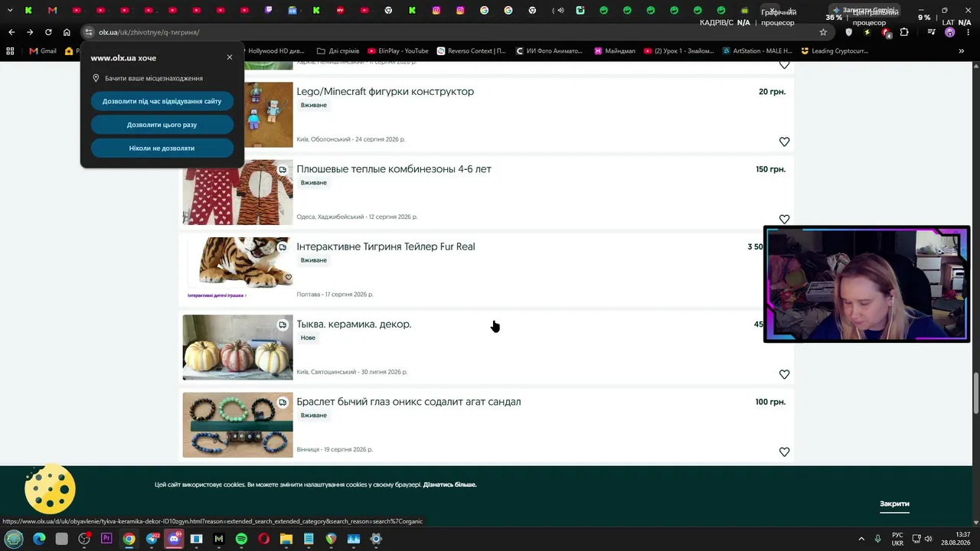The width and height of the screenshot is (980, 551).
Task: Open the 'Leading Cryptocurr...' bookmark
Action: tap(835, 51)
